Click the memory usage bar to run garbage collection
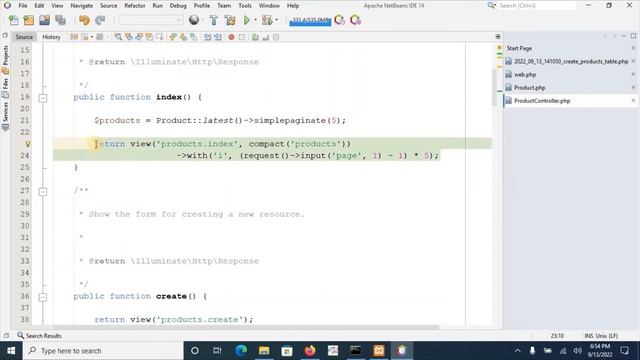Image resolution: width=640 pixels, height=360 pixels. point(310,20)
